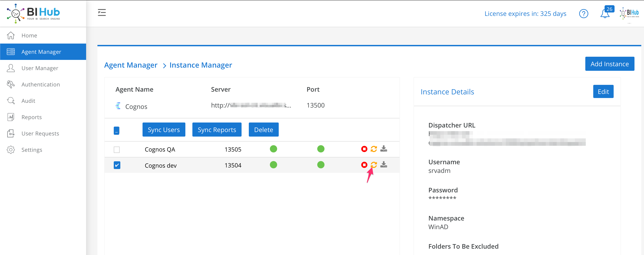Click port 13504 value
This screenshot has height=255, width=644.
tap(233, 165)
